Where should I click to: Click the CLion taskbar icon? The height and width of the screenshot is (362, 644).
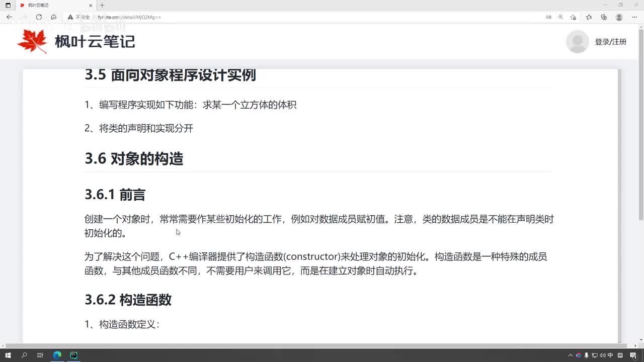(x=74, y=355)
